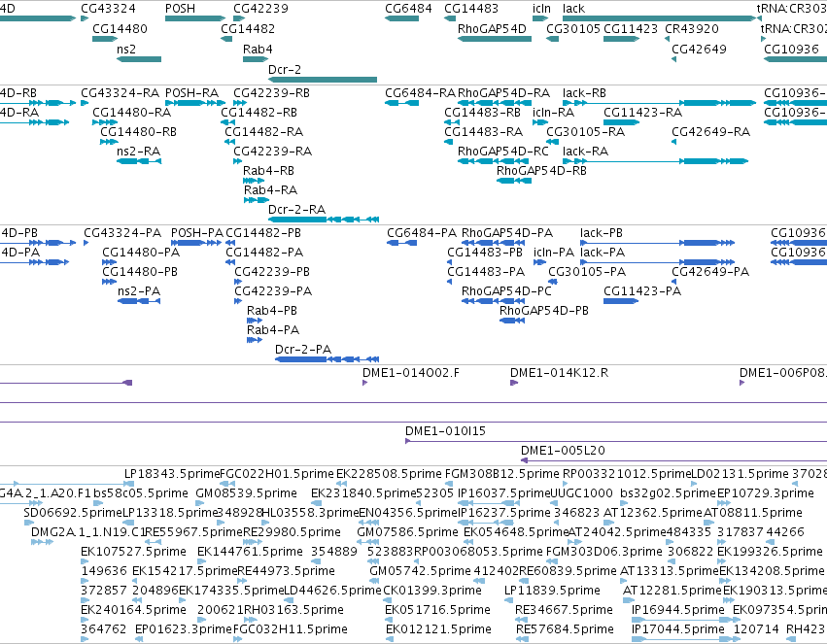827x644 pixels.
Task: Select the icln gene arrow
Action: click(540, 18)
